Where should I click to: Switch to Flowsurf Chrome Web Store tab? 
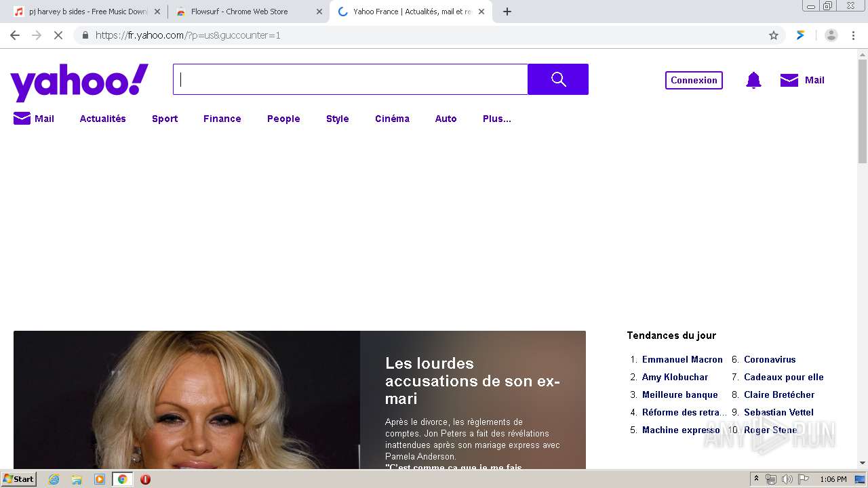(x=248, y=12)
